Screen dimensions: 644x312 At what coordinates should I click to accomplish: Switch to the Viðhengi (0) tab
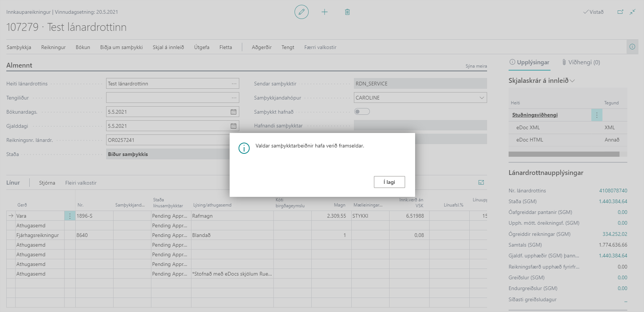coord(581,62)
